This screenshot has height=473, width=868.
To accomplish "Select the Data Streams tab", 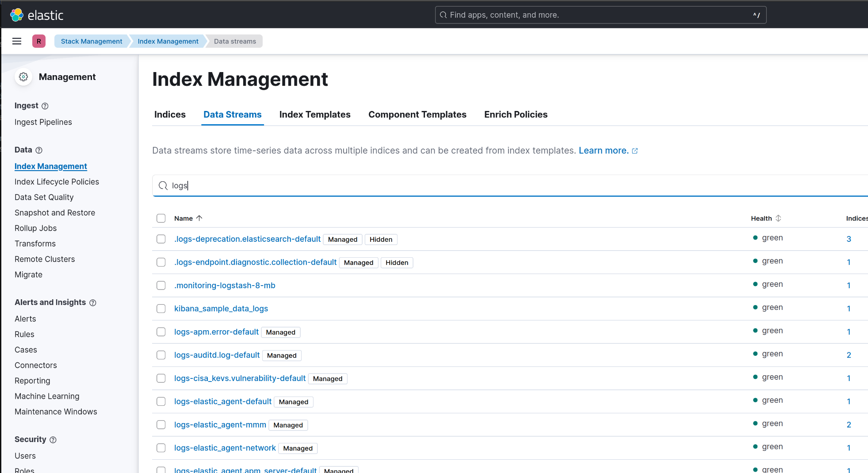I will click(x=233, y=114).
